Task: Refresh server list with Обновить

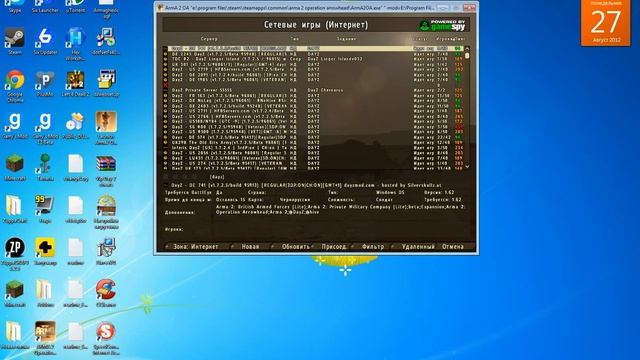Action: pyautogui.click(x=296, y=247)
